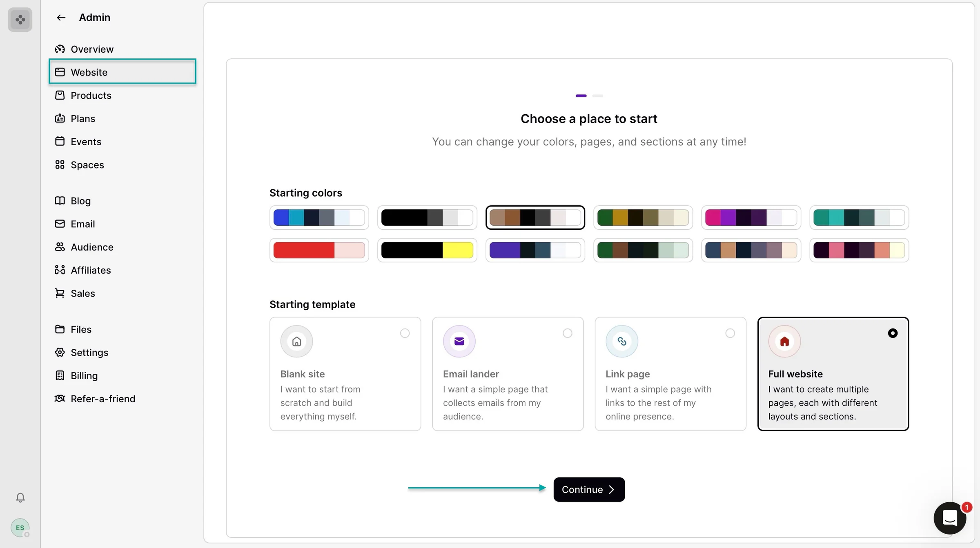The height and width of the screenshot is (548, 980).
Task: Open the Billing page
Action: [122, 375]
